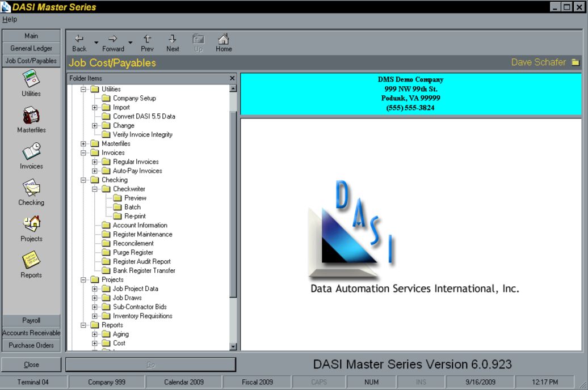Screen dimensions: 588x390
Task: Click the disabled Go button
Action: tap(151, 364)
